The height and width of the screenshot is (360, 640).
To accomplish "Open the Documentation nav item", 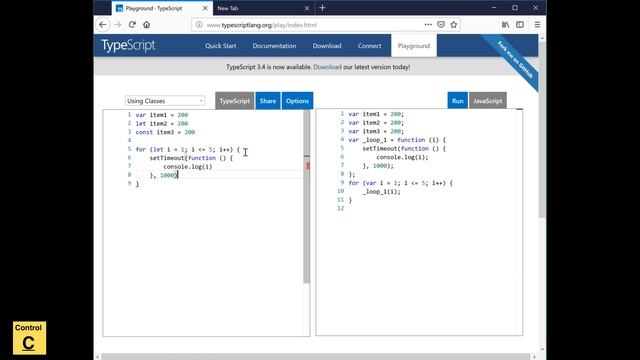I will coord(274,46).
